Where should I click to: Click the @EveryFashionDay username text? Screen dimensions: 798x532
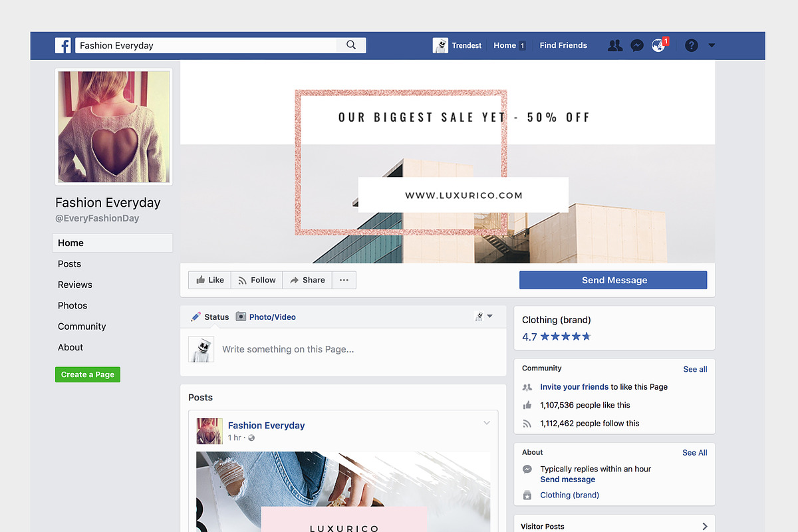click(x=97, y=218)
